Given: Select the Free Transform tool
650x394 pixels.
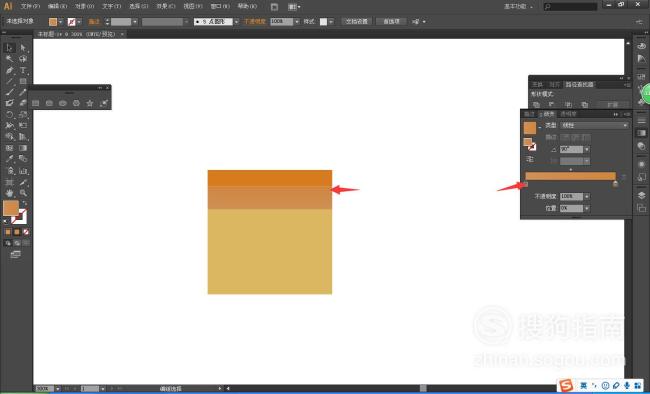Looking at the screenshot, I should pyautogui.click(x=23, y=126).
